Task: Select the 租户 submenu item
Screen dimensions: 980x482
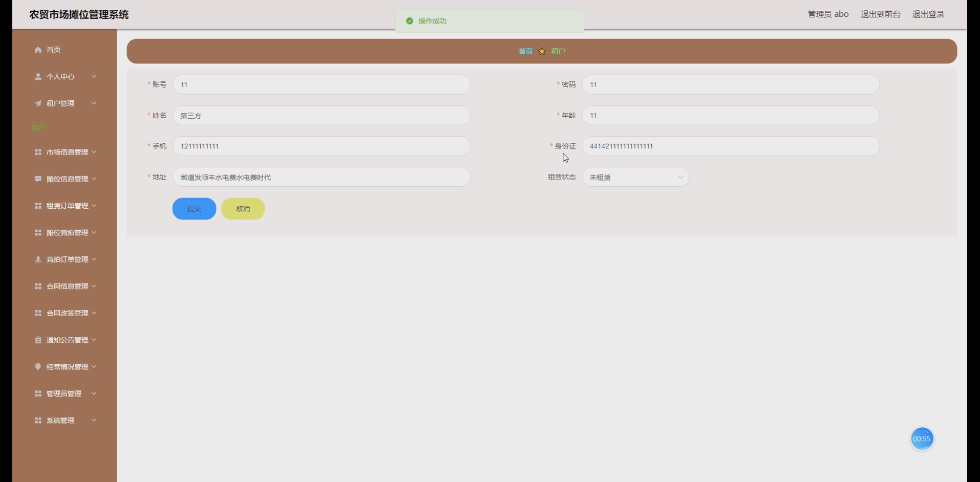Action: pyautogui.click(x=39, y=128)
